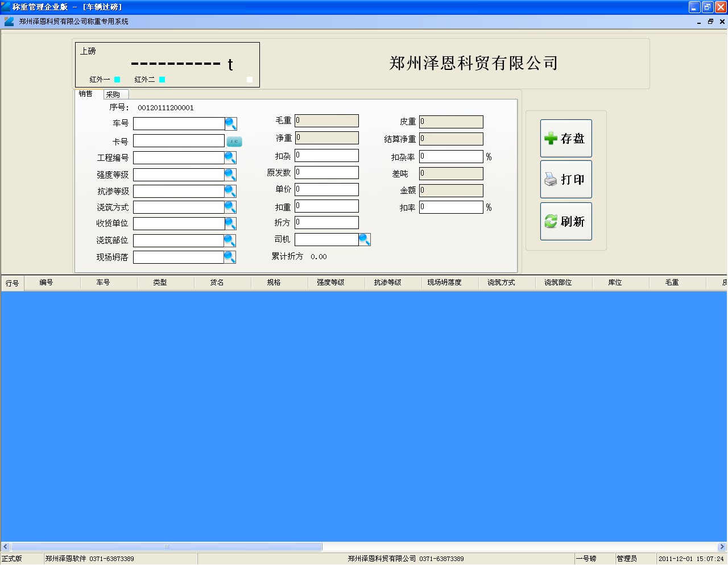The height and width of the screenshot is (565, 728).
Task: Click the 单价 input field
Action: point(326,189)
